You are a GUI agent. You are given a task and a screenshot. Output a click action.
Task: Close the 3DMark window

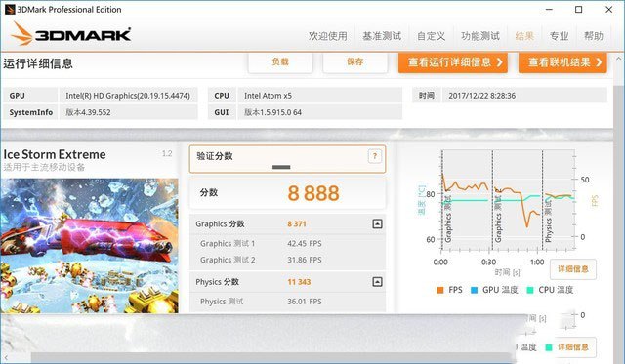[608, 9]
